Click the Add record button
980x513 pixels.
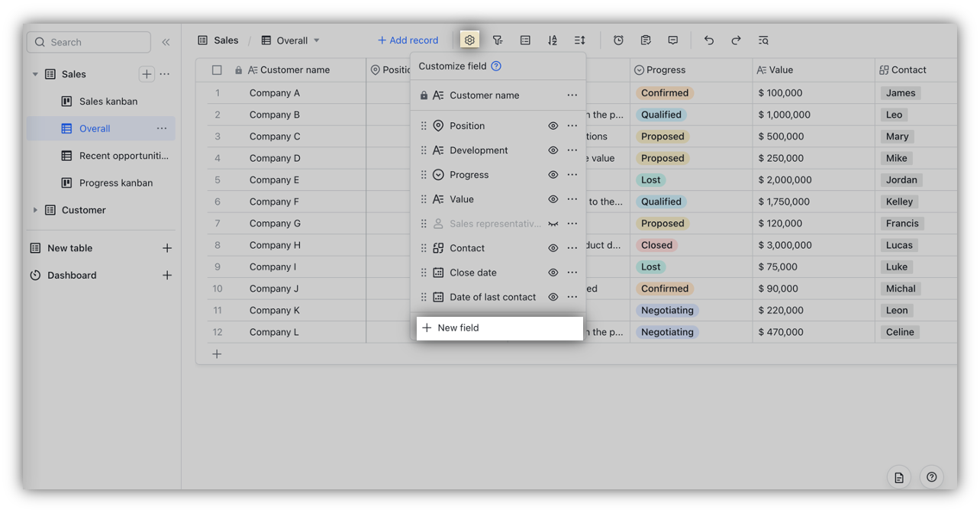pyautogui.click(x=408, y=40)
